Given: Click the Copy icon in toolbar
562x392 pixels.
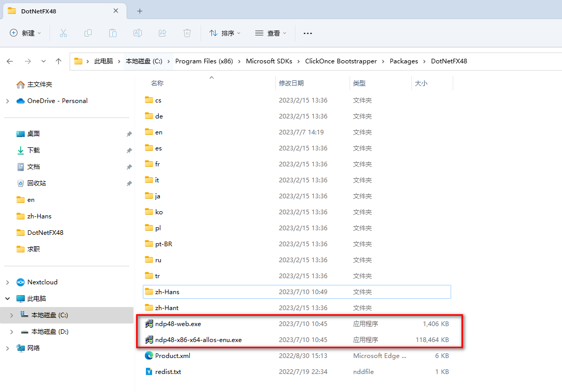Looking at the screenshot, I should 88,33.
